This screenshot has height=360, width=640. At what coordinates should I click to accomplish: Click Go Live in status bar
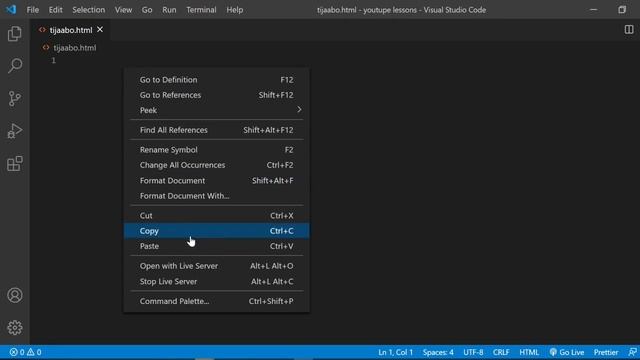coord(567,352)
